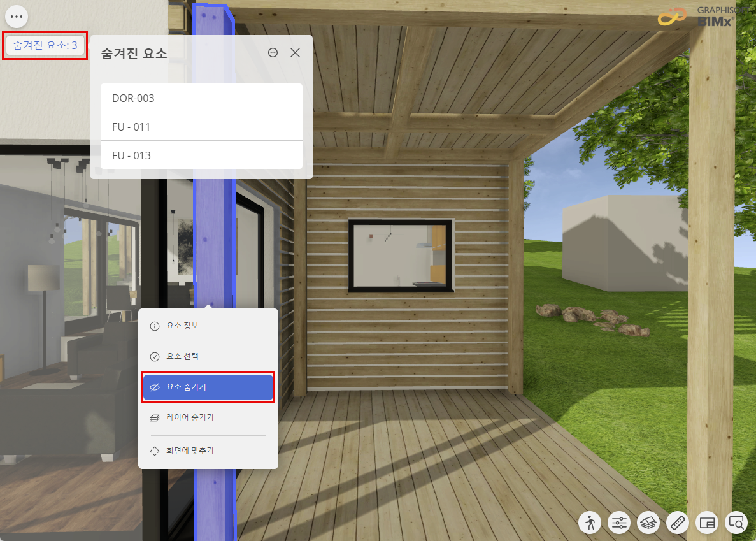Select DOR-003 in hidden elements list
Screen dimensions: 756x541
[201, 98]
